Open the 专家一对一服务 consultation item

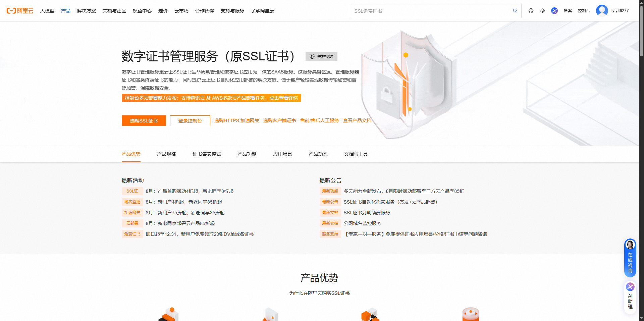pyautogui.click(x=416, y=234)
